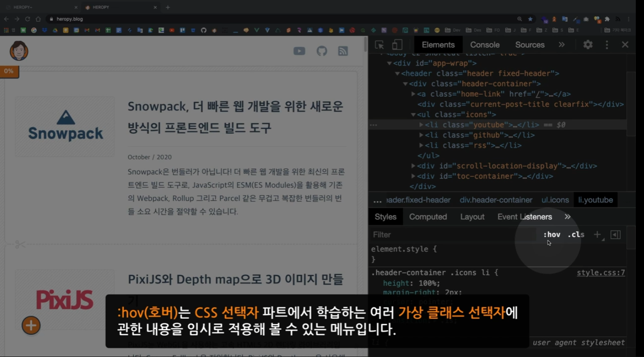
Task: Select the Computed tab
Action: (x=428, y=217)
